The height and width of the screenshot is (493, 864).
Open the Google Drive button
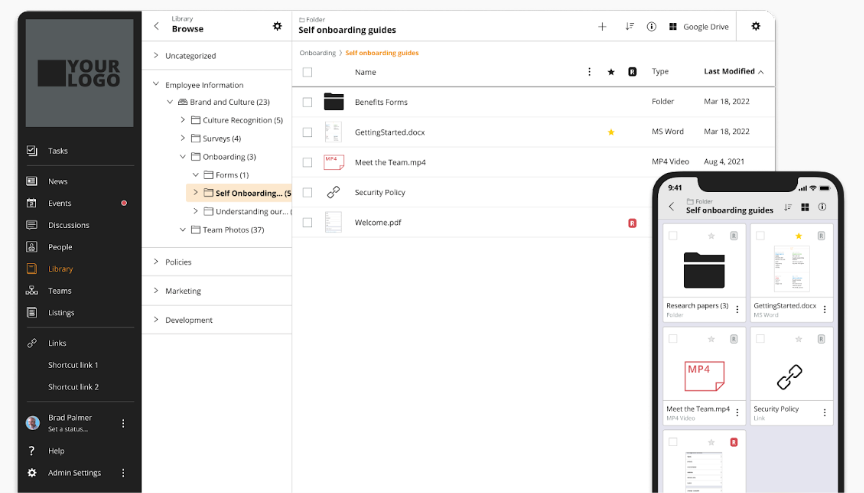tap(700, 27)
